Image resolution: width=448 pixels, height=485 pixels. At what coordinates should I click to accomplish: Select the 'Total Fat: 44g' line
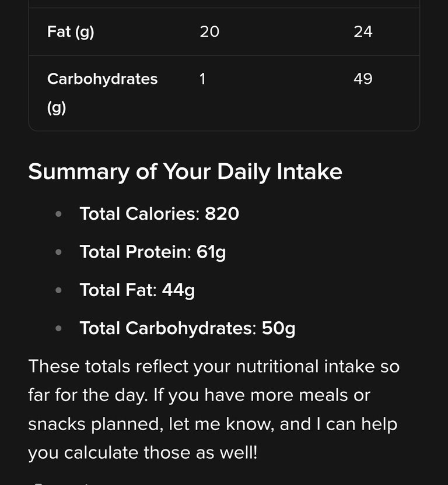[x=137, y=290]
